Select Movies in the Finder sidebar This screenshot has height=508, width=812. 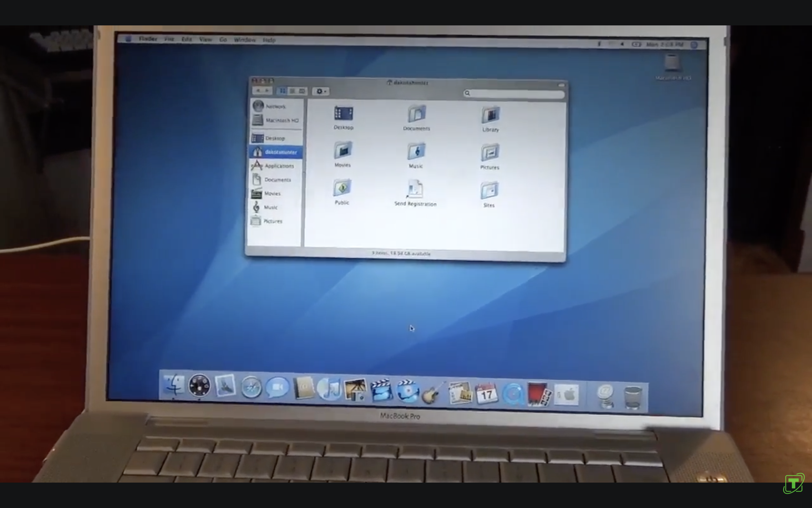click(x=274, y=193)
